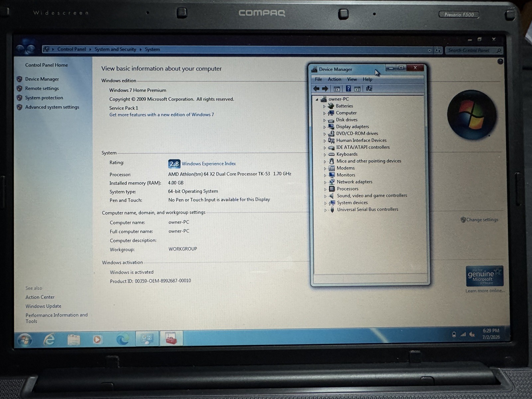Click genuine Microsoft software badge

[x=484, y=276]
